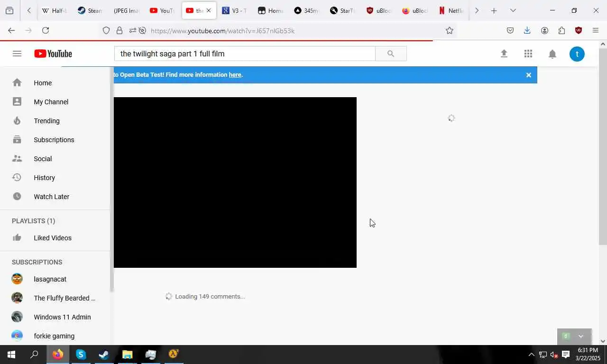Open Firefox account icon
This screenshot has width=607, height=364.
tap(544, 30)
